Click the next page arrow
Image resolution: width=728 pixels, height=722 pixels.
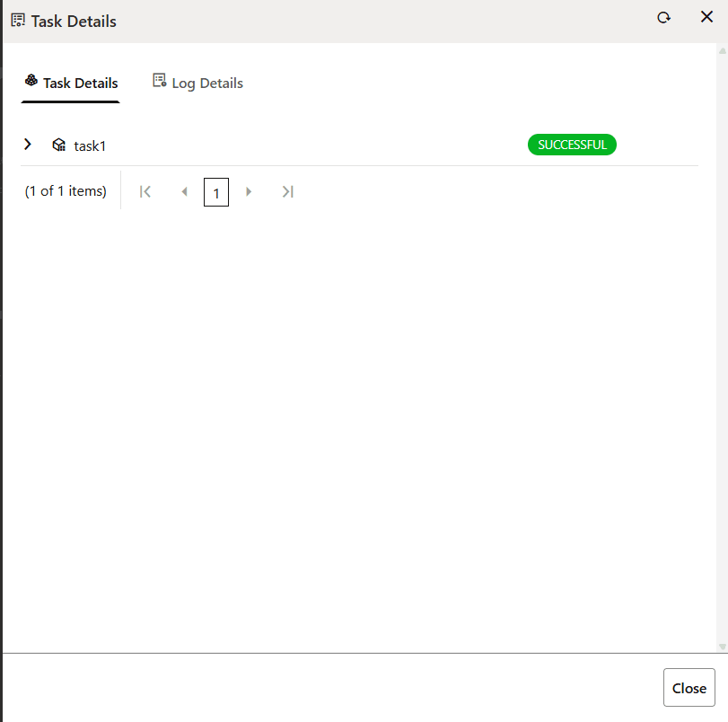[249, 191]
